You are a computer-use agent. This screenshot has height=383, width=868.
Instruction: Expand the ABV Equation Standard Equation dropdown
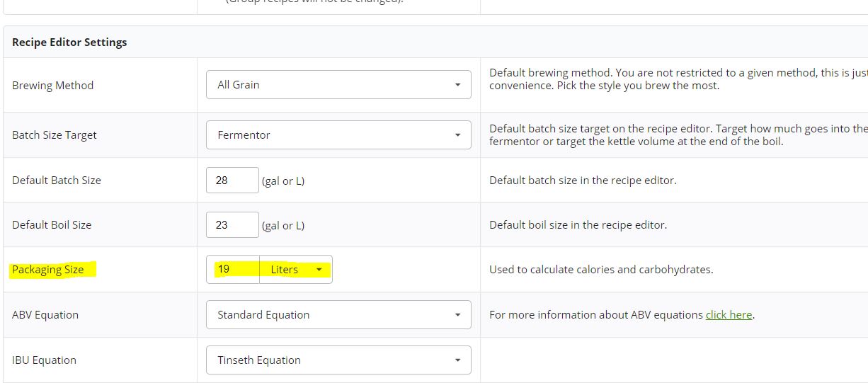[x=338, y=315]
